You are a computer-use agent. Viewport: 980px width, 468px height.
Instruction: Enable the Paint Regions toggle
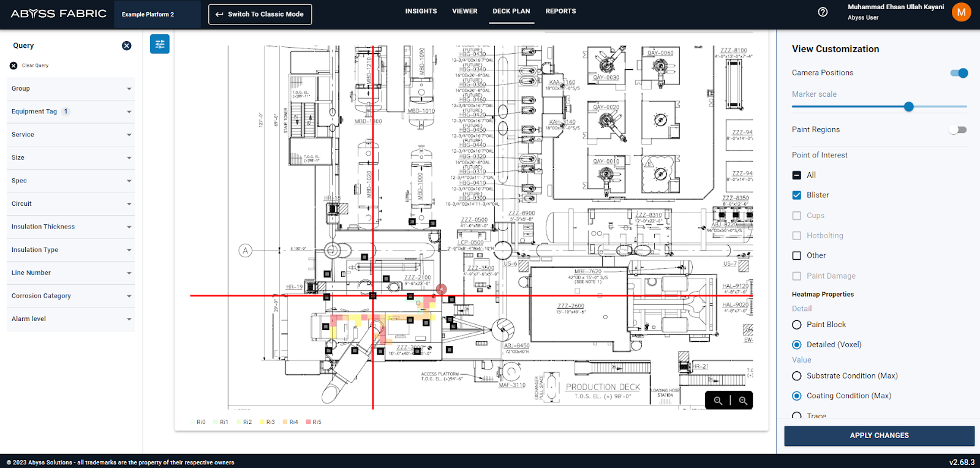point(957,130)
